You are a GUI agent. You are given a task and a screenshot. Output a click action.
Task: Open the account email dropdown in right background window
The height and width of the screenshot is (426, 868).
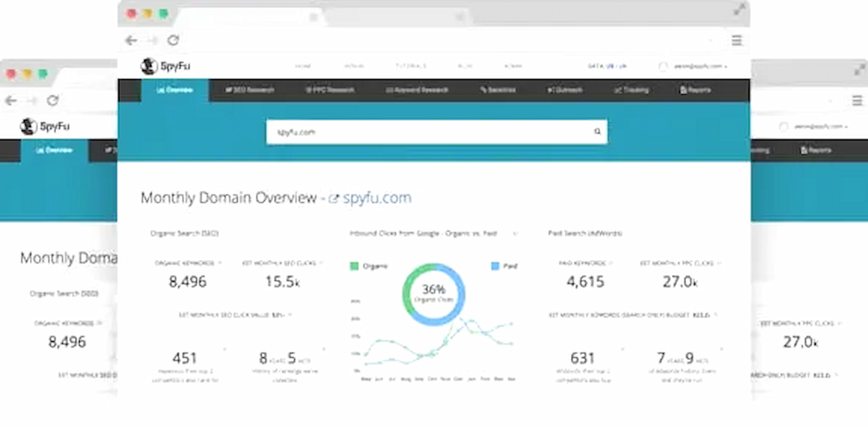(820, 127)
